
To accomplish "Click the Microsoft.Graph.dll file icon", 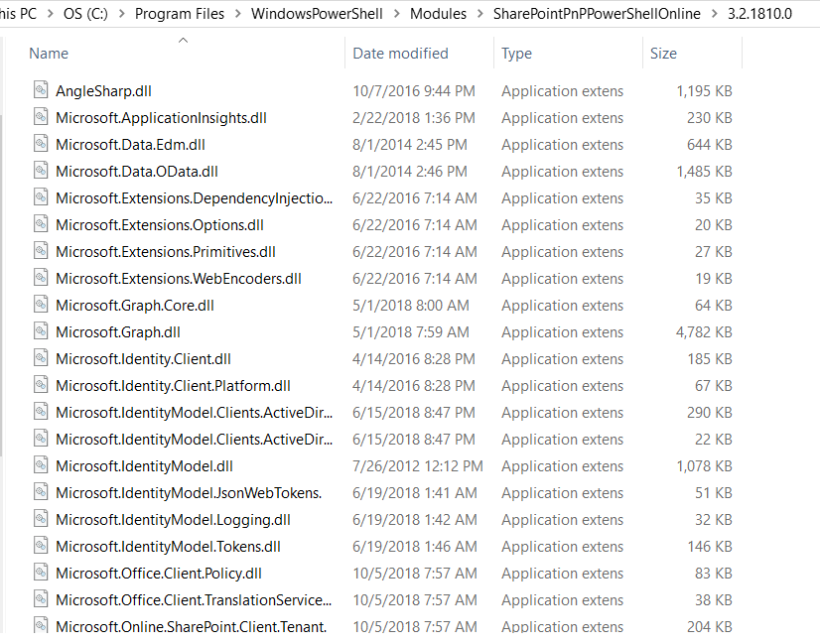I will 41,330.
